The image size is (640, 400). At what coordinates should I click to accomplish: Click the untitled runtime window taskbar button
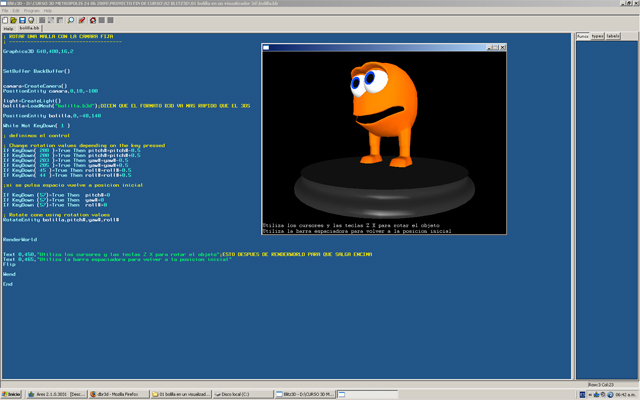pos(367,394)
